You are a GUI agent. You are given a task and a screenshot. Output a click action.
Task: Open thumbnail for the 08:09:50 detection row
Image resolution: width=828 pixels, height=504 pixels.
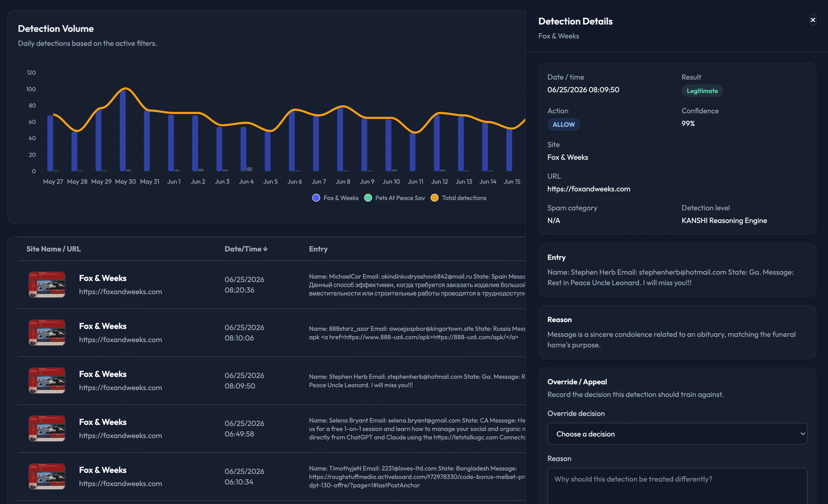point(47,380)
